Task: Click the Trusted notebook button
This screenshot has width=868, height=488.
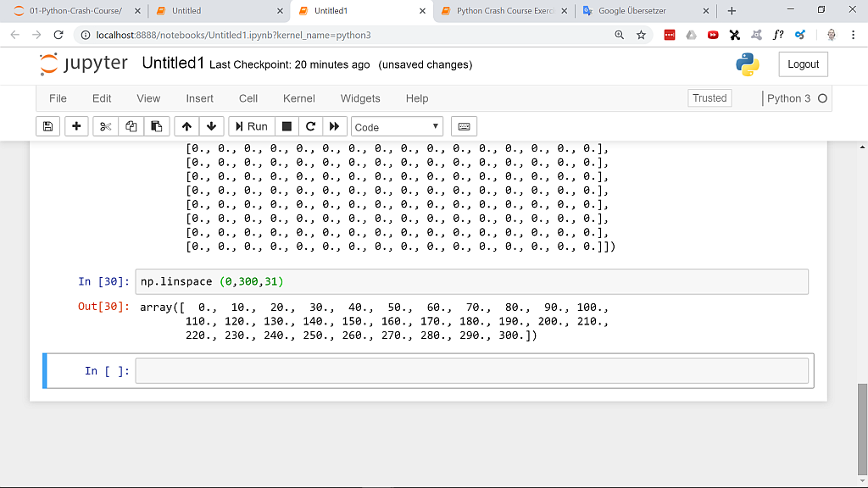Action: [709, 98]
